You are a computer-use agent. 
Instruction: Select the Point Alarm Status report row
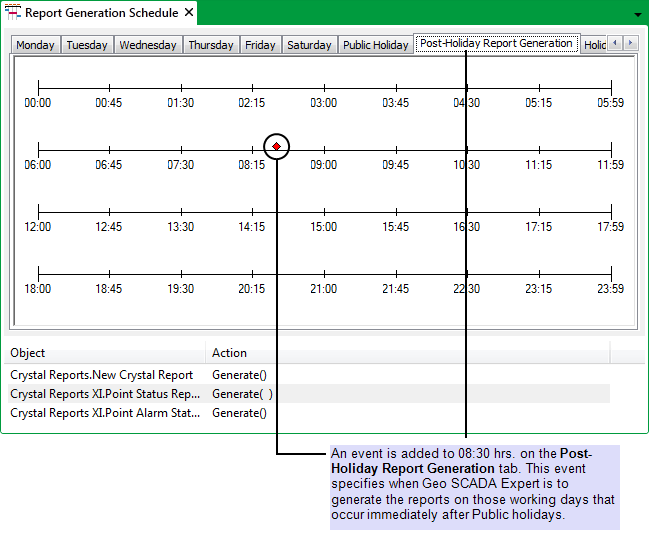[x=105, y=412]
